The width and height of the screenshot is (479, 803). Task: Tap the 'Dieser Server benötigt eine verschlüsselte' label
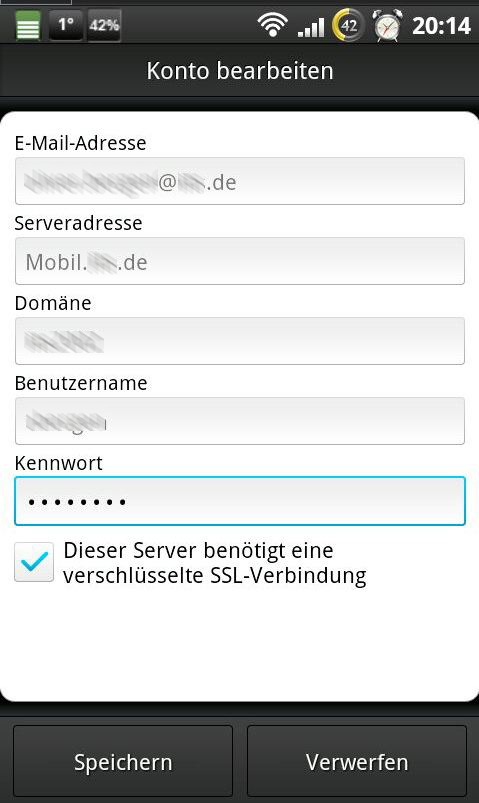[x=214, y=563]
